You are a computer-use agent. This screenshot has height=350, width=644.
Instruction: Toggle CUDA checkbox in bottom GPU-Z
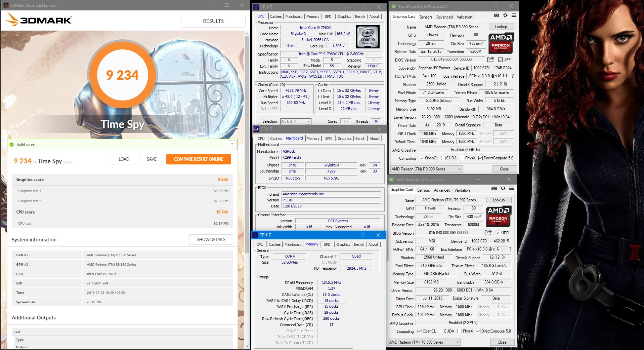point(441,331)
